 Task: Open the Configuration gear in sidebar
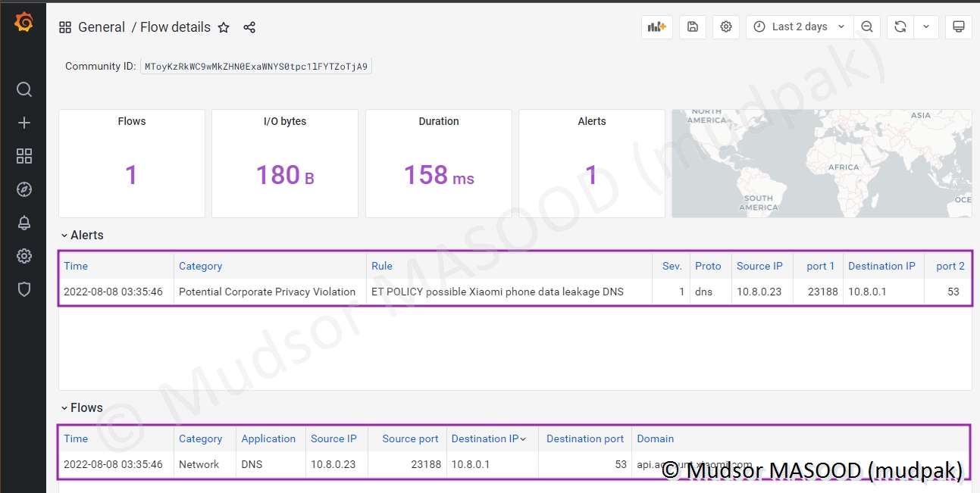24,256
